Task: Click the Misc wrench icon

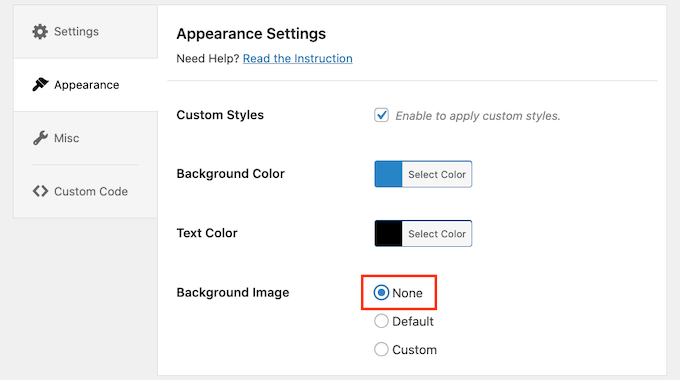Action: [40, 138]
